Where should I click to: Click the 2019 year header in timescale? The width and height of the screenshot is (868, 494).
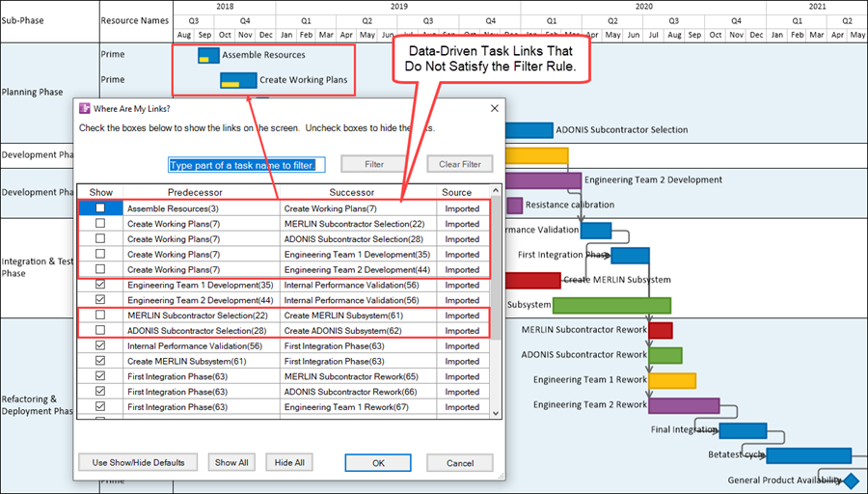(x=398, y=7)
